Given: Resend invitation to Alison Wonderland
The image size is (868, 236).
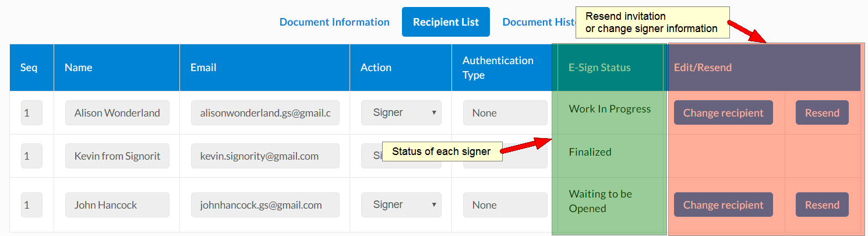Looking at the screenshot, I should tap(822, 112).
